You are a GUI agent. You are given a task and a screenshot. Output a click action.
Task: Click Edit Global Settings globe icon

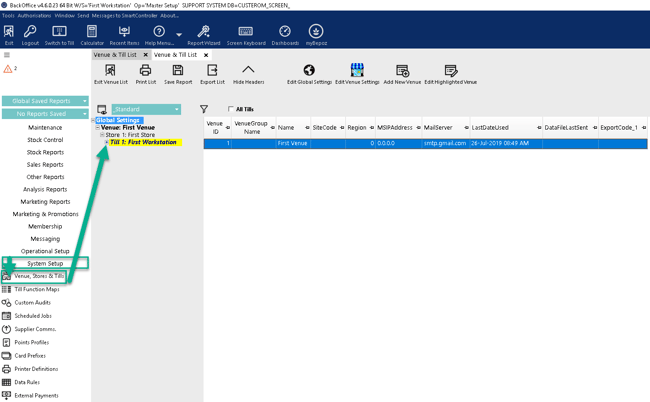pos(309,73)
